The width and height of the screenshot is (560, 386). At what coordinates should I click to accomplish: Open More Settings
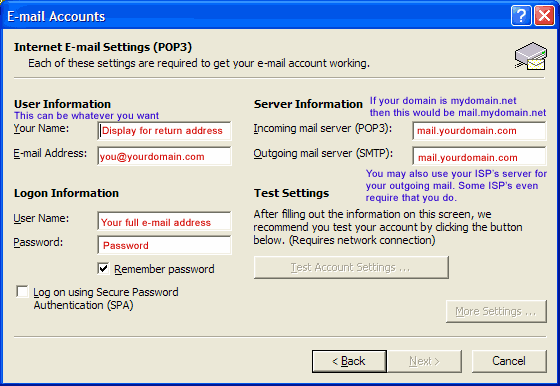pyautogui.click(x=496, y=311)
